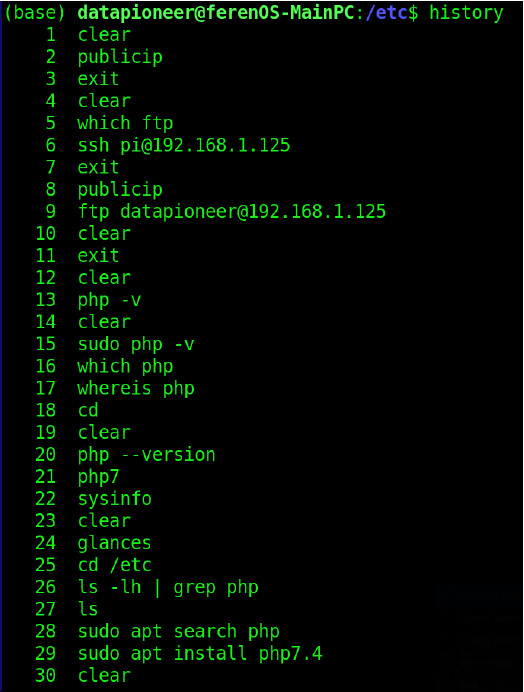This screenshot has height=692, width=524.
Task: Click the 'glances' command entry
Action: pos(115,543)
